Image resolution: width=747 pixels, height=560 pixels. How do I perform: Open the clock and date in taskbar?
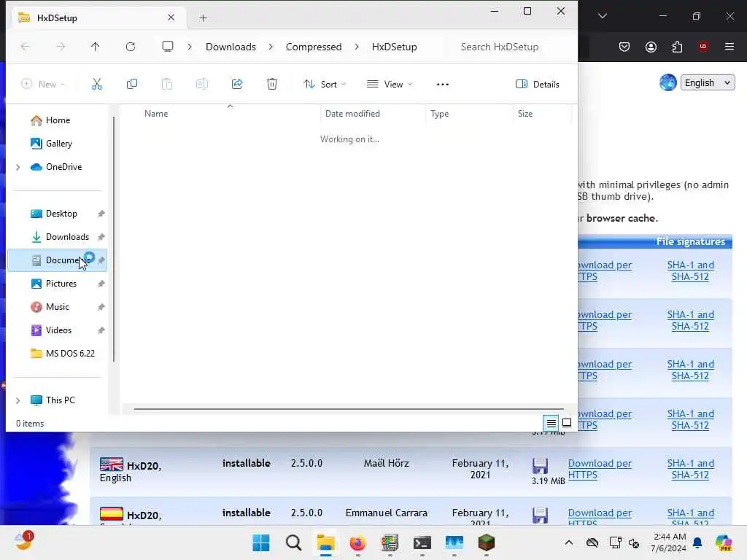pos(669,542)
